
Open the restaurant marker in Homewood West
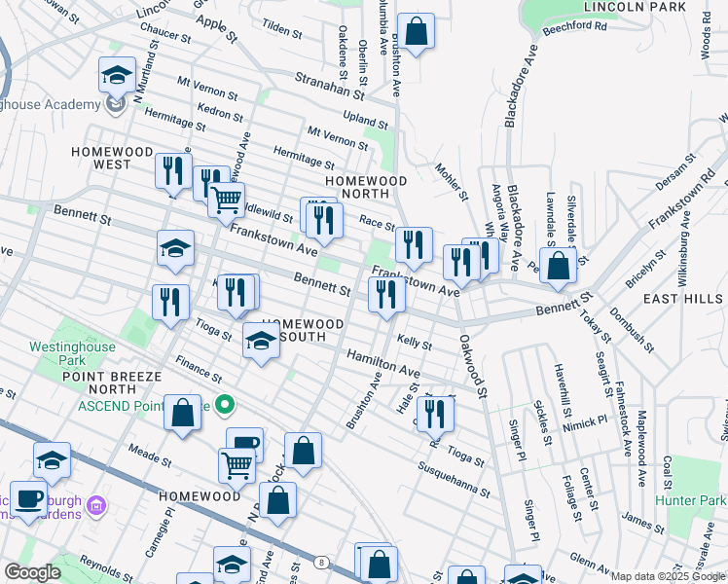click(x=173, y=171)
